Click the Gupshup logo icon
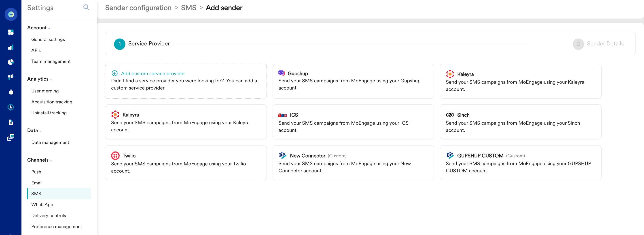Image resolution: width=644 pixels, height=235 pixels. tap(282, 73)
